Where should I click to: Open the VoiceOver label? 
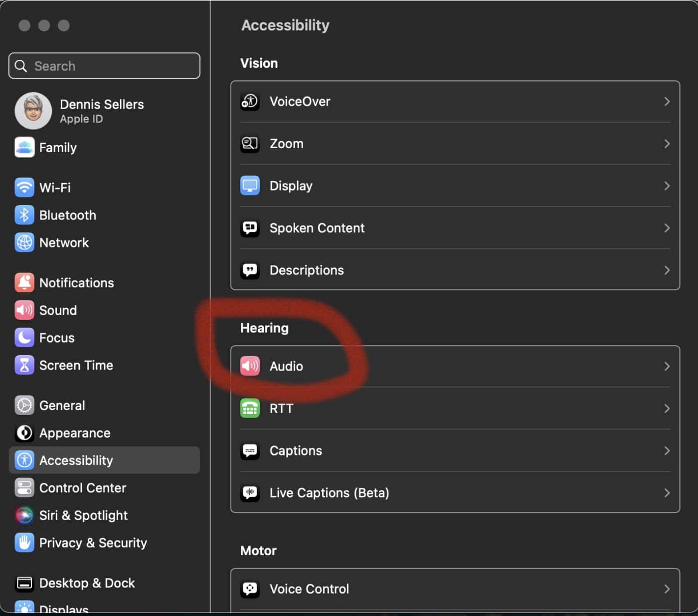point(300,101)
